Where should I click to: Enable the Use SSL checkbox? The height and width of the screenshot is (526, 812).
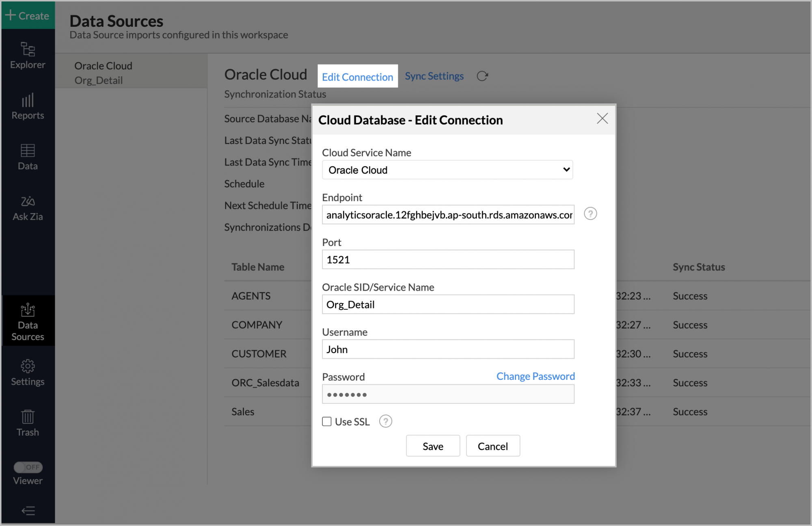pyautogui.click(x=326, y=421)
